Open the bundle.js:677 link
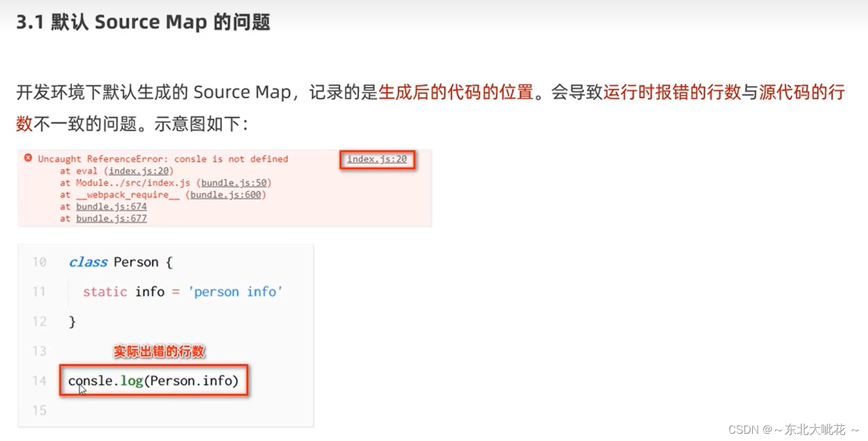This screenshot has height=441, width=868. [x=112, y=218]
